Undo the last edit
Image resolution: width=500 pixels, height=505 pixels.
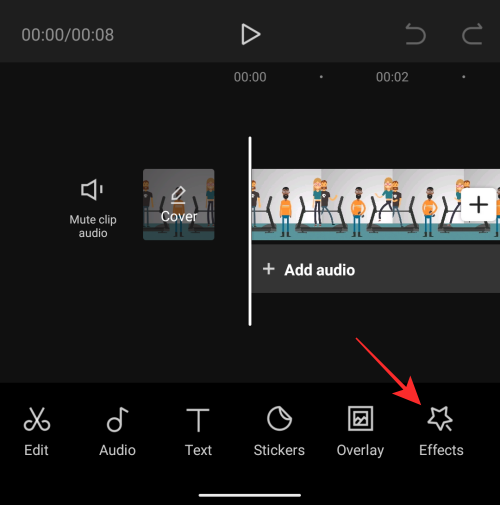[x=415, y=34]
